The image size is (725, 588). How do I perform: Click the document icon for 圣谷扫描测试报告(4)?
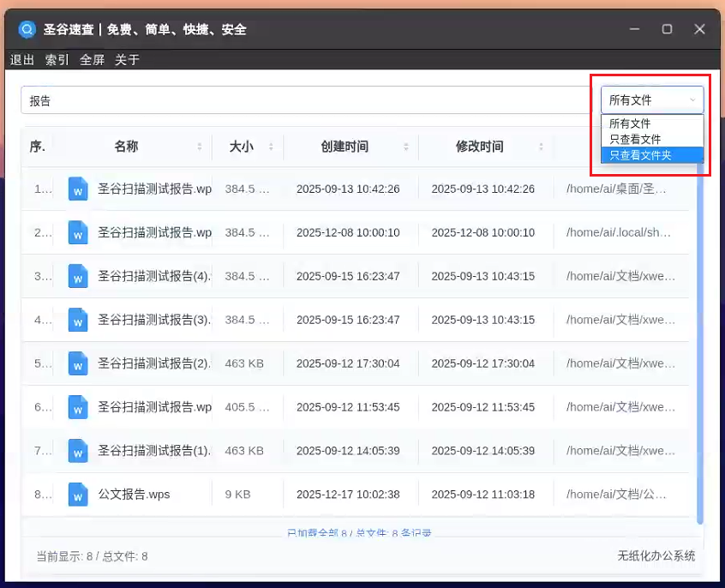coord(78,276)
